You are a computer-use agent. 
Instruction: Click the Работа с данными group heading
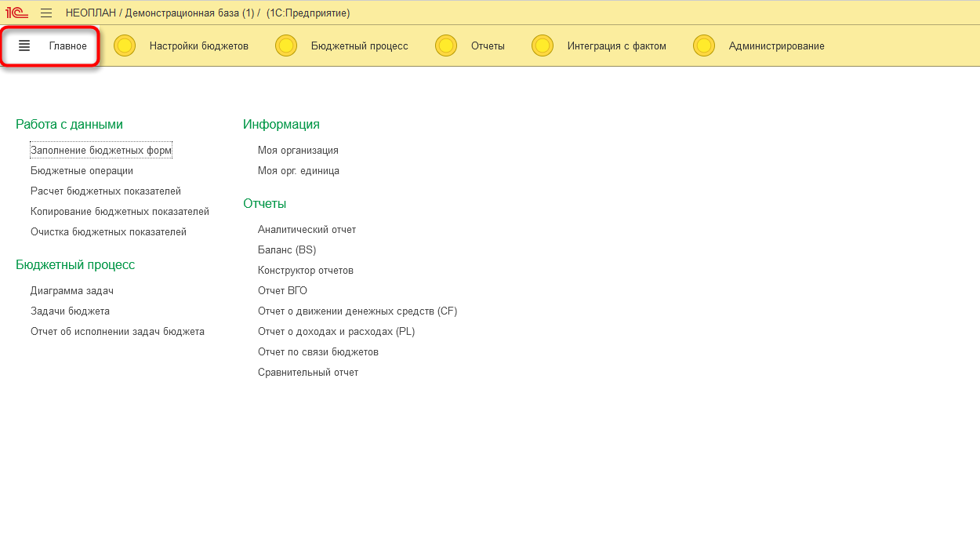click(69, 124)
